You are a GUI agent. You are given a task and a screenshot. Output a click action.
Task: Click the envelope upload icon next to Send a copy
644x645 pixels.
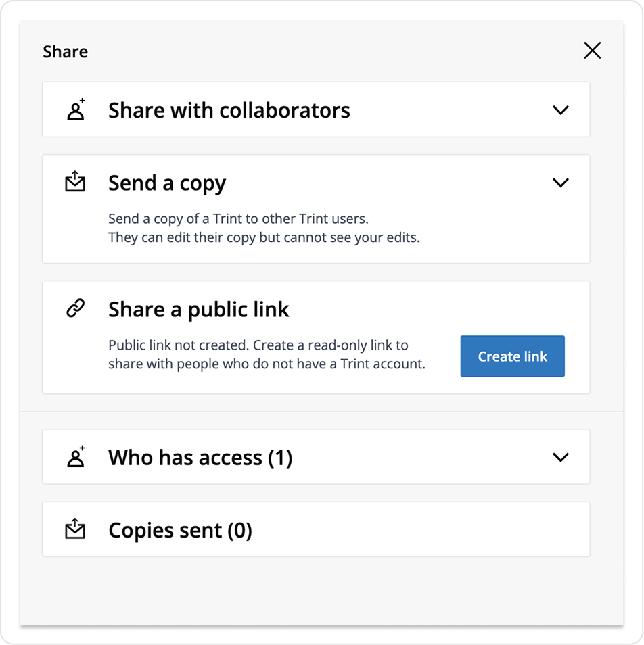[75, 181]
